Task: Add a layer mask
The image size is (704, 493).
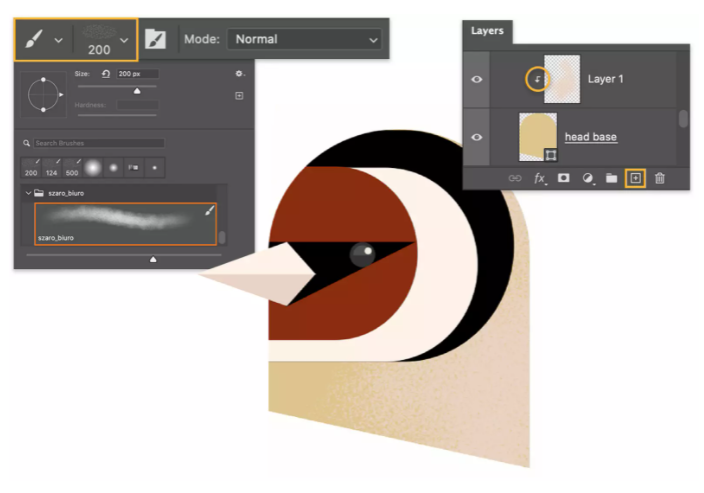Action: point(564,178)
